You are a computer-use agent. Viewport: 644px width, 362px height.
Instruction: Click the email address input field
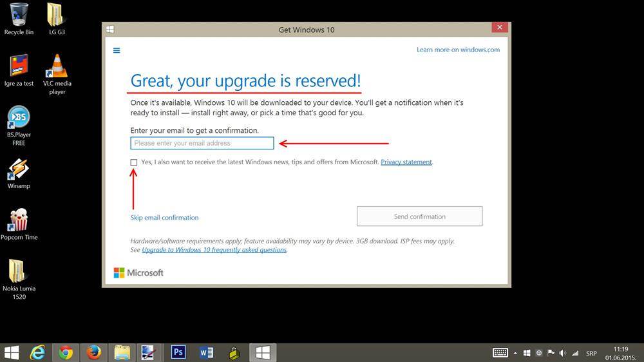tap(202, 143)
